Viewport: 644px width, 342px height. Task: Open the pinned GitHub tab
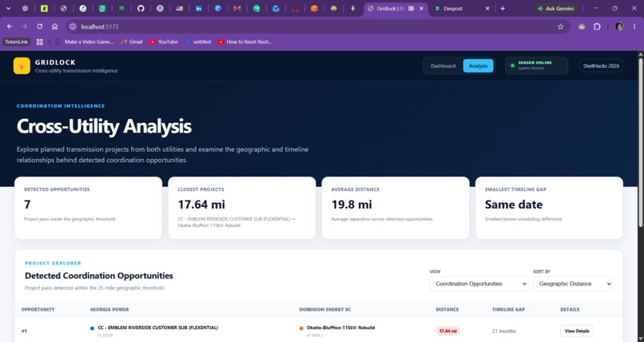141,8
